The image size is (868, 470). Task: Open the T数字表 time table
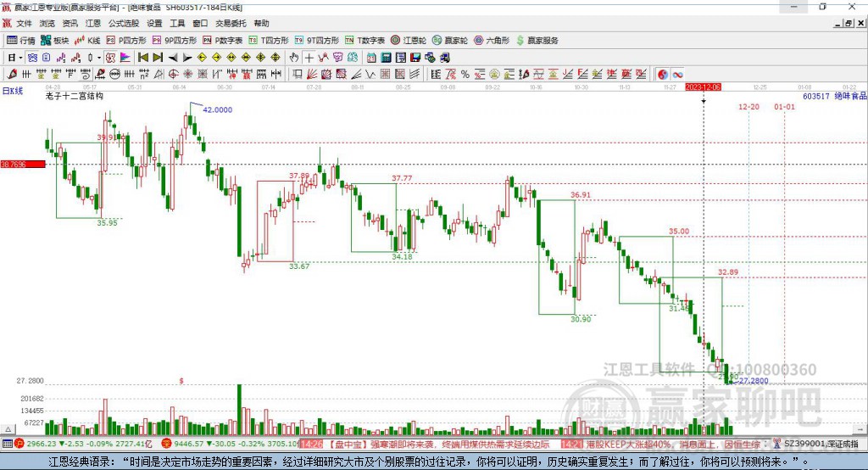pos(364,41)
